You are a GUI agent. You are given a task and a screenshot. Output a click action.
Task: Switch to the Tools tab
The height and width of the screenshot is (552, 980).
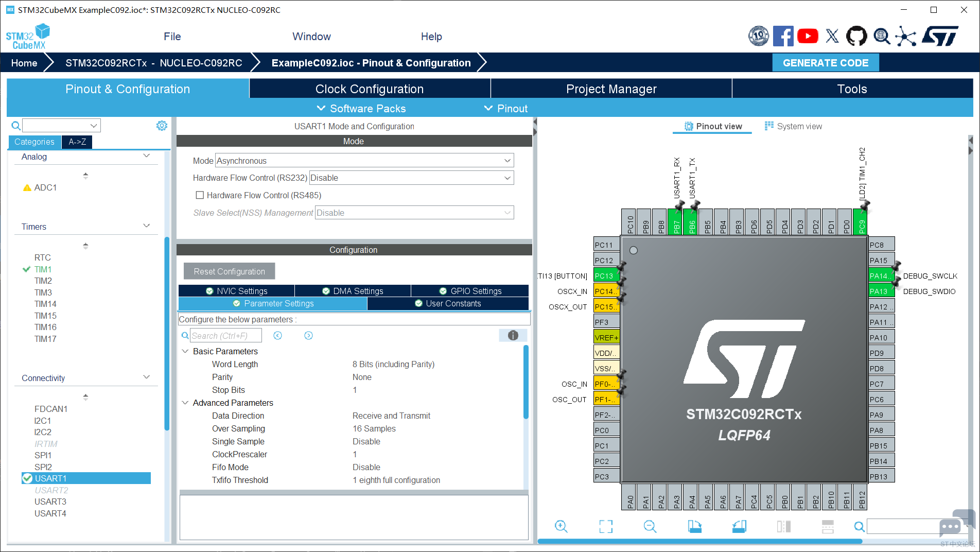click(x=852, y=89)
